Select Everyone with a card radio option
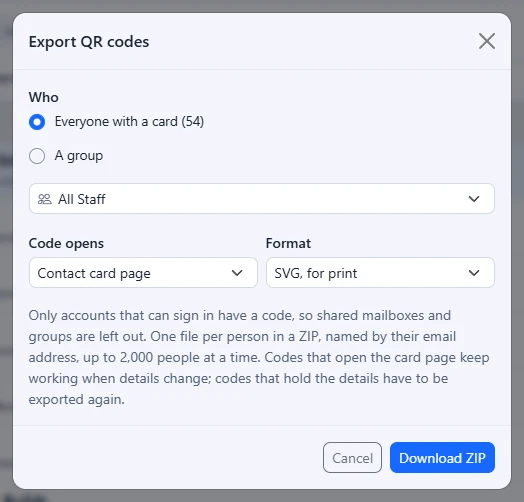The width and height of the screenshot is (524, 502). coord(37,122)
